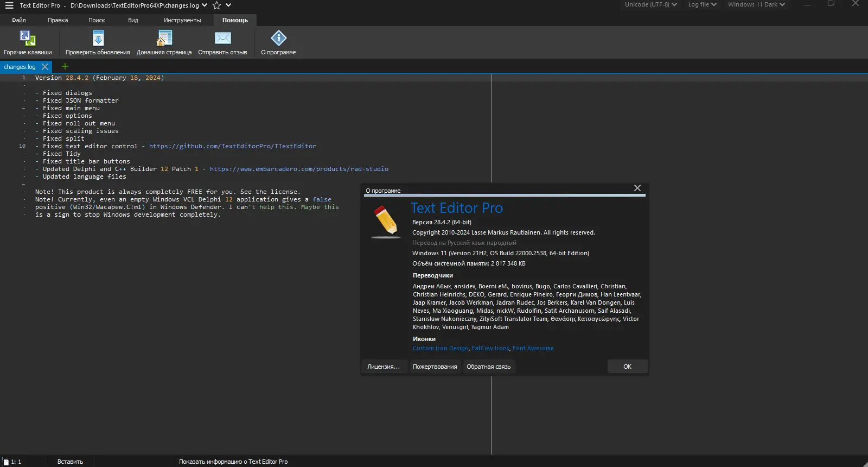Click "Версия 28.4.2 (64-bit)" in About dialog
Viewport: 868px width, 467px height.
coord(442,222)
